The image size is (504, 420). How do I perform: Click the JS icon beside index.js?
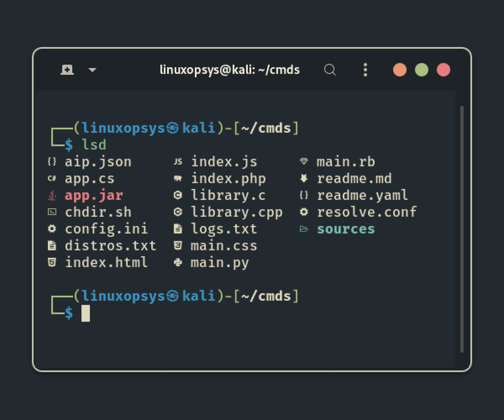pos(178,162)
